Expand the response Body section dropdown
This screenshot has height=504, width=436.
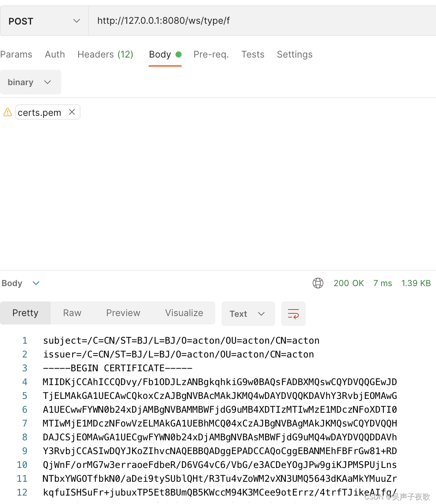click(36, 283)
